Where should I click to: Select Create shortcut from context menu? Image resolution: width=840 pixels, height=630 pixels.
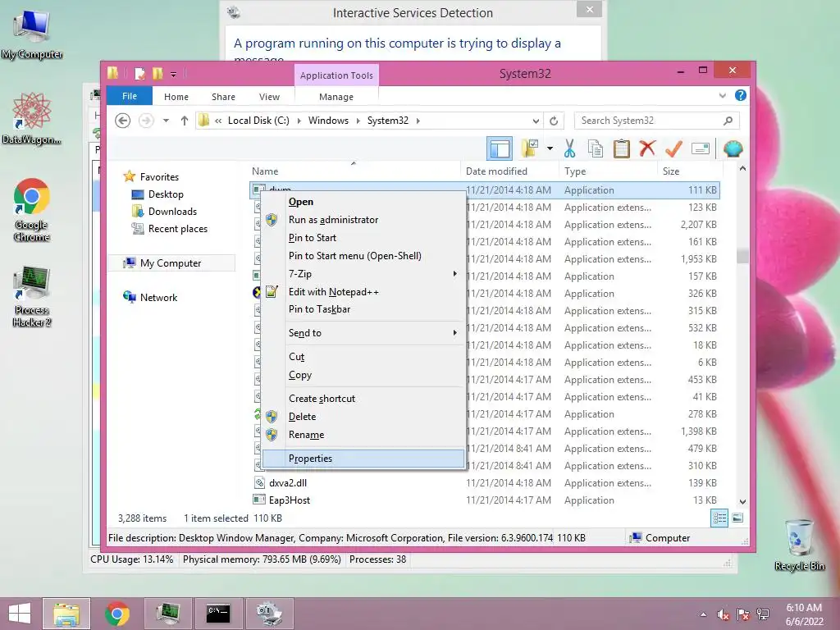[x=363, y=399]
